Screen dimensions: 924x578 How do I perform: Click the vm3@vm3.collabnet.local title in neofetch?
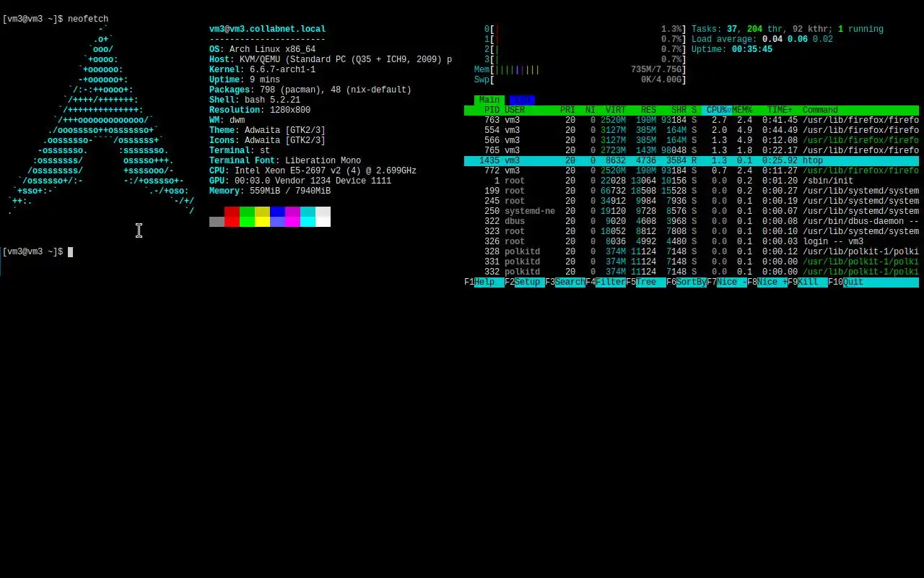tap(267, 29)
